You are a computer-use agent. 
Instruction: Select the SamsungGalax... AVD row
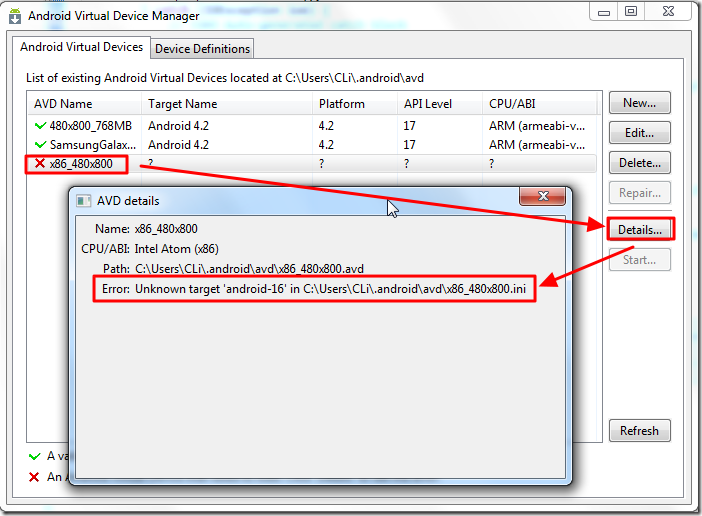point(312,145)
